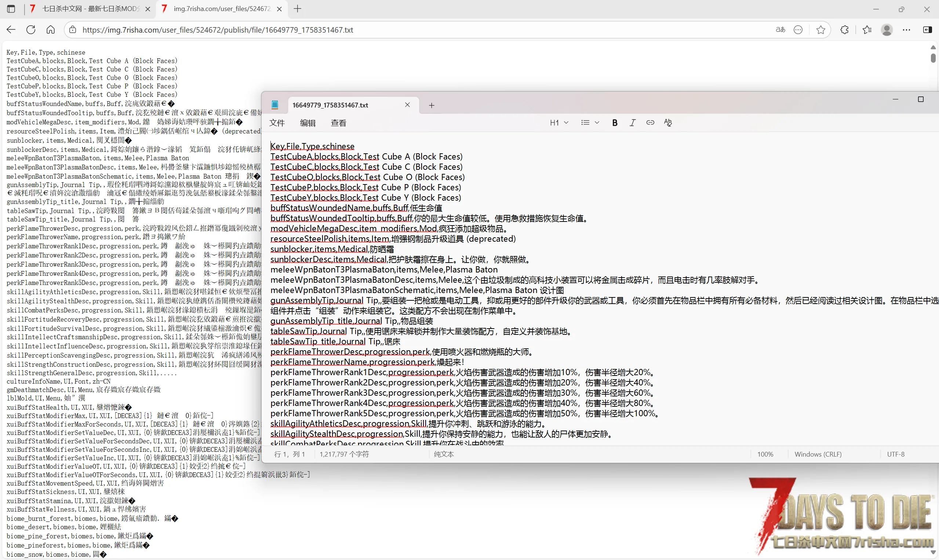This screenshot has width=939, height=560.
Task: Open the browser tab actions menu
Action: 11,9
